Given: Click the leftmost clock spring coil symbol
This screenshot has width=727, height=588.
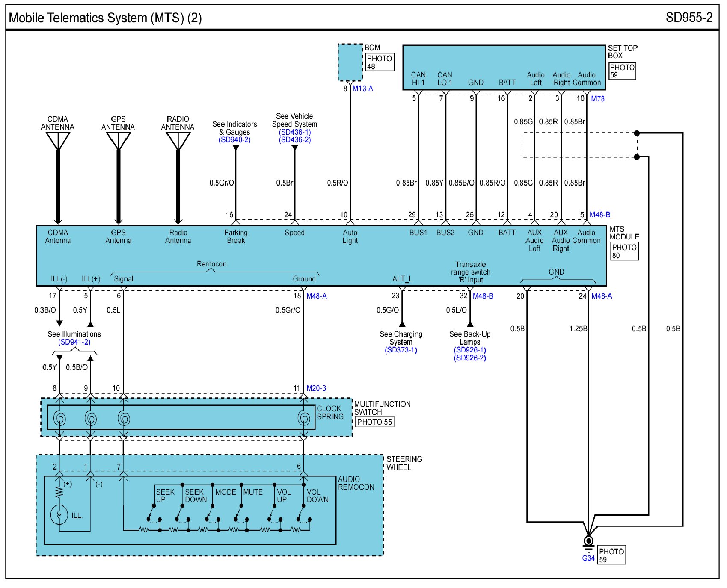Looking at the screenshot, I should tap(59, 418).
